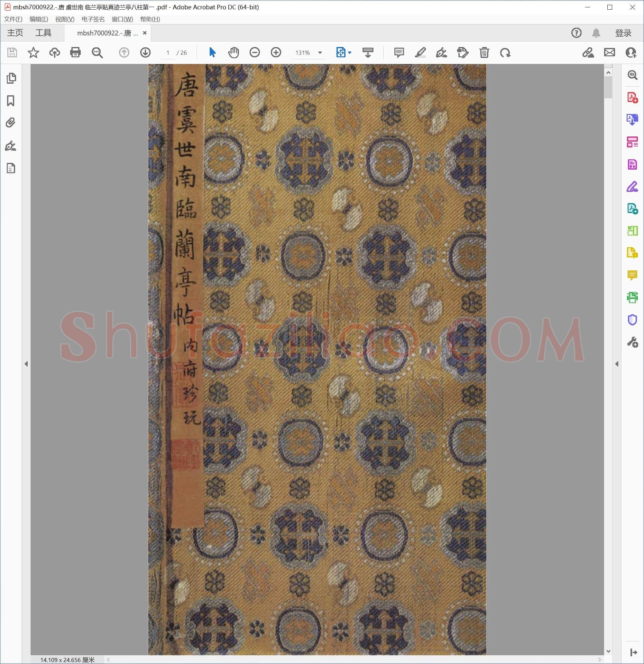Close the mbsh7000922 document tab
644x664 pixels.
click(x=144, y=33)
